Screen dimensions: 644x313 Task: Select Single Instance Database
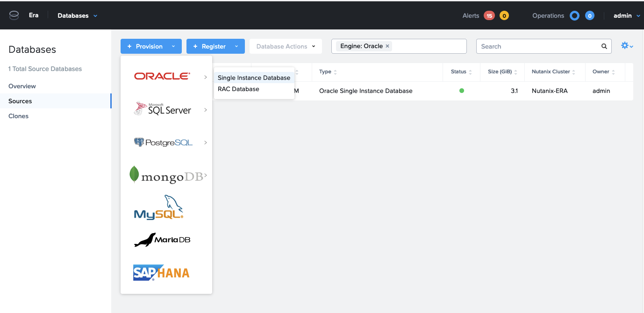coord(254,78)
